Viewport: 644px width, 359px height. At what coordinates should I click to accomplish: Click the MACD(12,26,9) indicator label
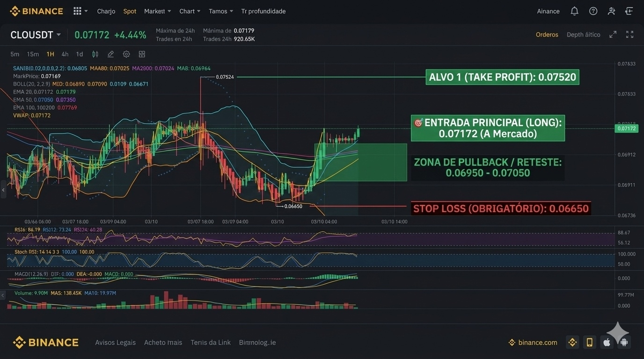(31, 274)
